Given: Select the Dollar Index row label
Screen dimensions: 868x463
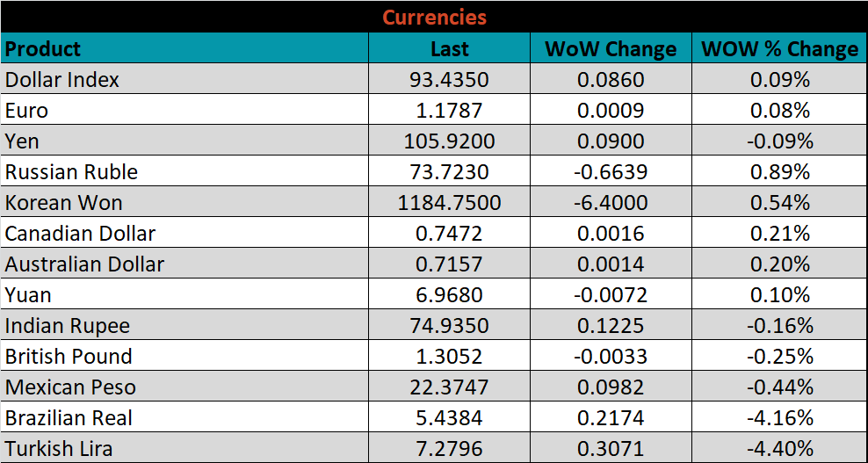Looking at the screenshot, I should pos(62,80).
